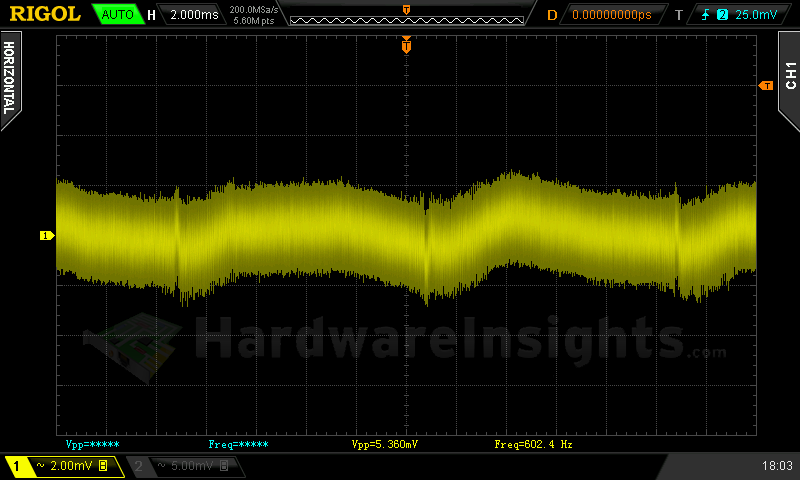The image size is (800, 480).
Task: Click the RIGOL logo
Action: click(45, 14)
